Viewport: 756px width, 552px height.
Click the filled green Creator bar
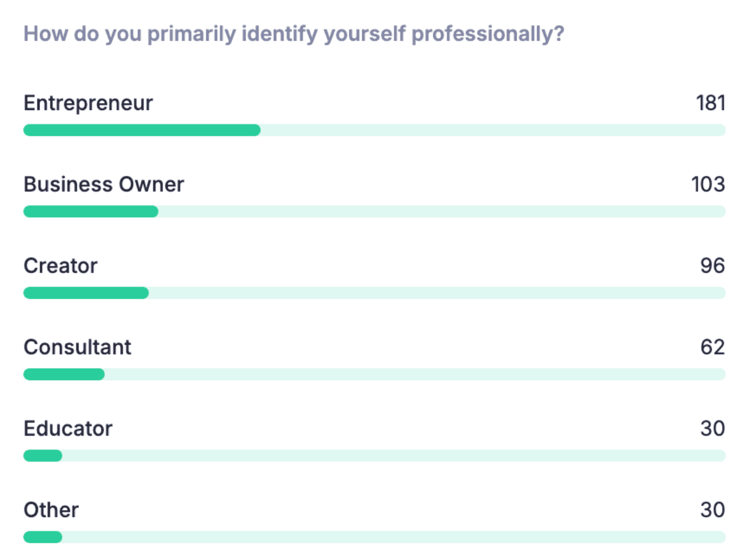point(86,293)
